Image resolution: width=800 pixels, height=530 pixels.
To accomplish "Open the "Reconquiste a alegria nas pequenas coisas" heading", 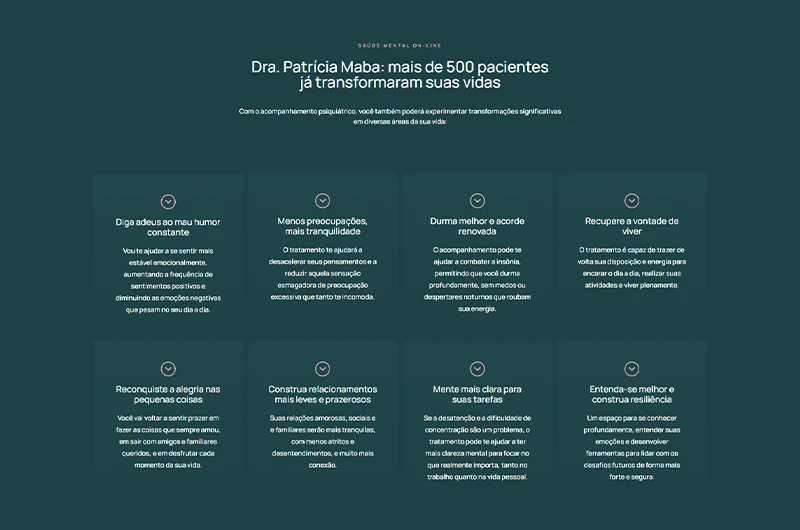I will (168, 394).
